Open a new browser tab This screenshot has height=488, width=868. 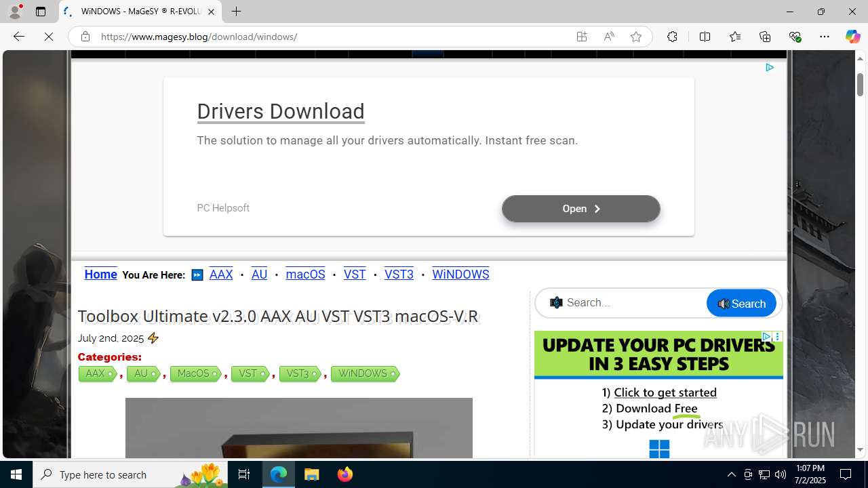click(x=236, y=12)
